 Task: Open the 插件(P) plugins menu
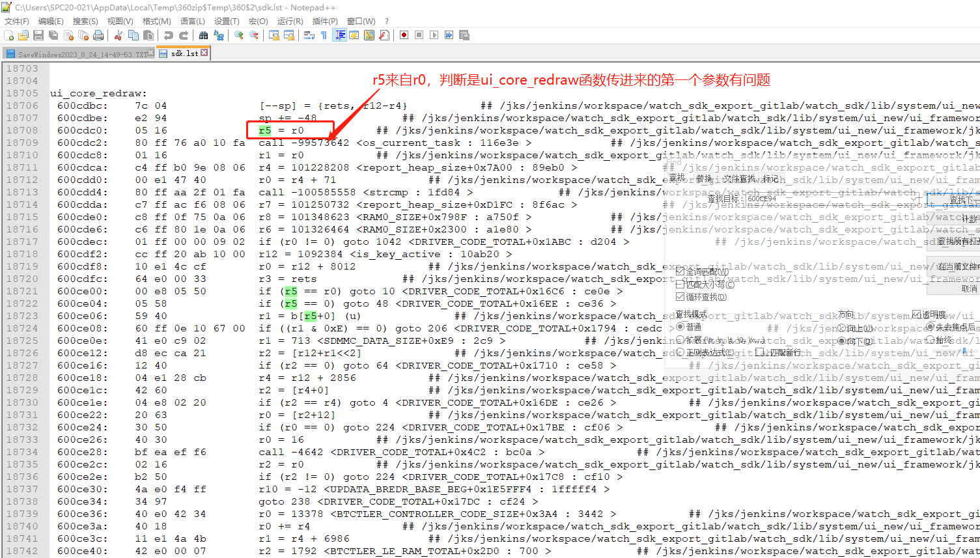[x=325, y=21]
